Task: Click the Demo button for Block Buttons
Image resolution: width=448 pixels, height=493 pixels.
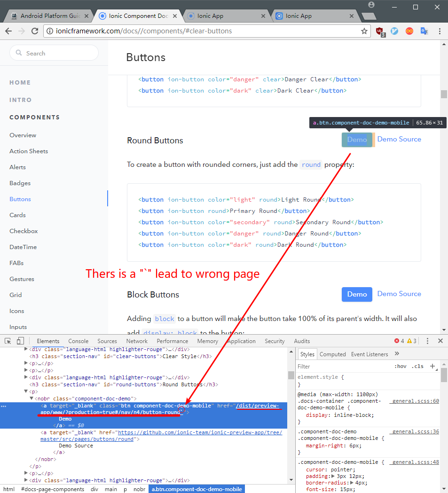Action: [357, 294]
